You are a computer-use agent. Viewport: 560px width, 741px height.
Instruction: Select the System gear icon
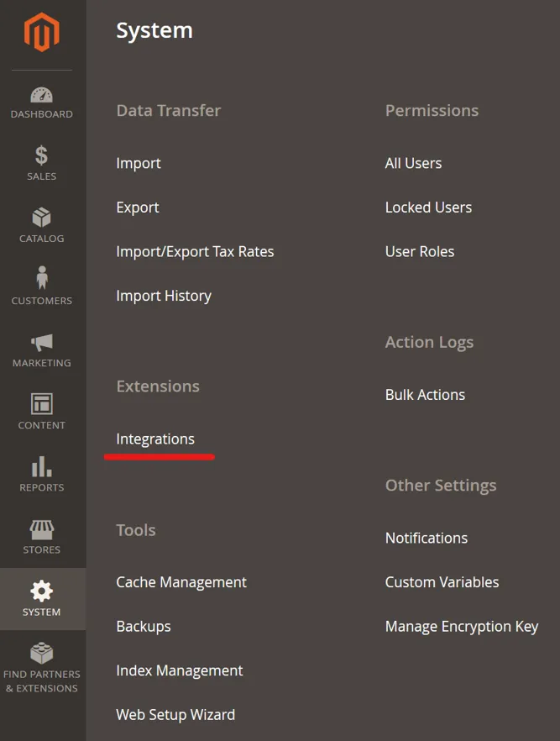(41, 591)
